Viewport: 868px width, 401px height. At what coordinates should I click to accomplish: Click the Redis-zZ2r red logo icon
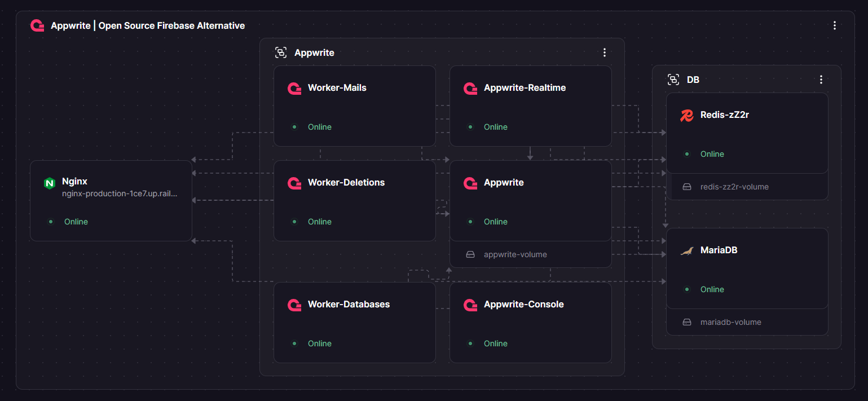(x=687, y=115)
